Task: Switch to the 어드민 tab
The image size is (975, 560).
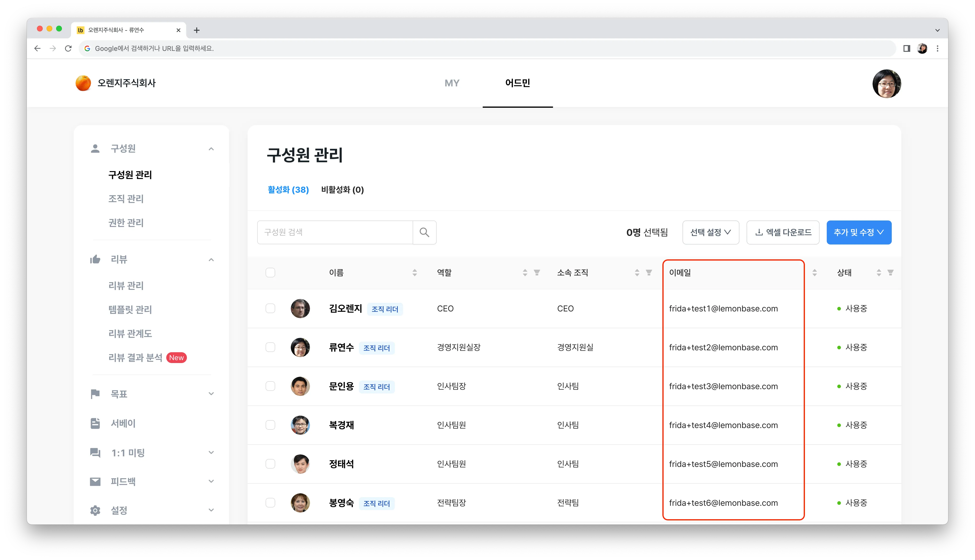Action: pos(517,83)
